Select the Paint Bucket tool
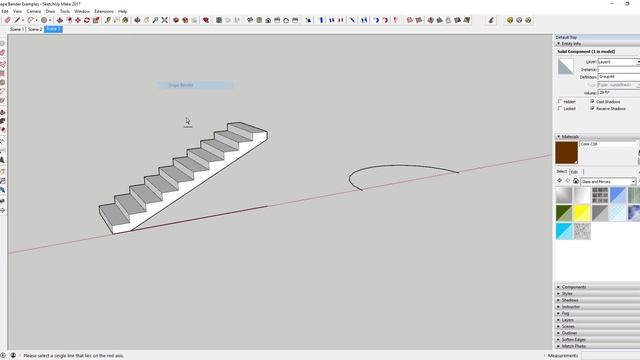This screenshot has height=360, width=640. pyautogui.click(x=125, y=20)
